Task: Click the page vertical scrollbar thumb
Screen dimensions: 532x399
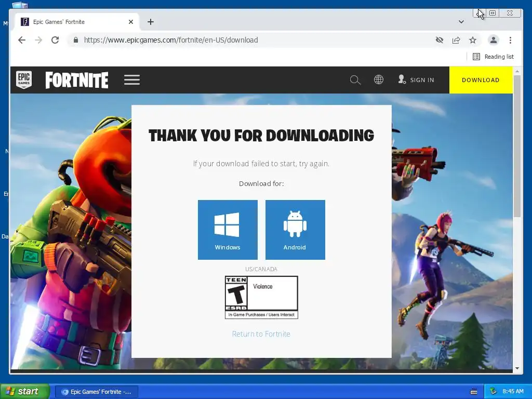Action: click(x=517, y=146)
